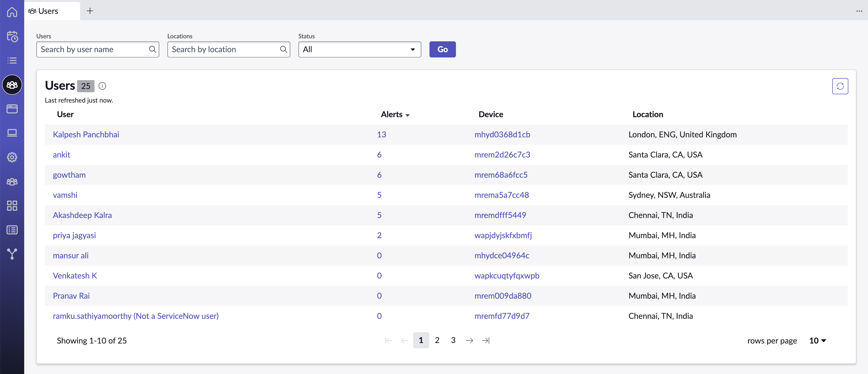Screen dimensions: 868x374
Task: Open the user groups icon below settings gear
Action: (12, 182)
